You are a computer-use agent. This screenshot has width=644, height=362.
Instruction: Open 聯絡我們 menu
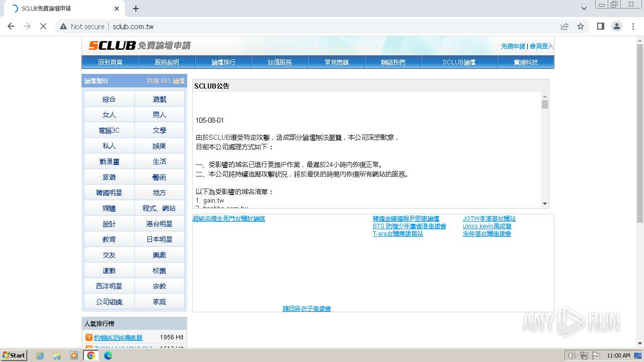coord(393,62)
